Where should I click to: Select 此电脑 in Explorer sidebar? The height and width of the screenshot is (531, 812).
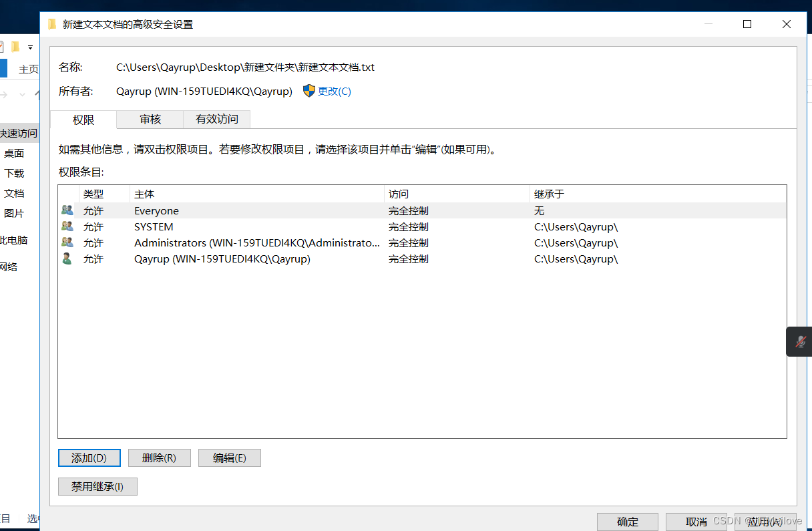tap(14, 240)
